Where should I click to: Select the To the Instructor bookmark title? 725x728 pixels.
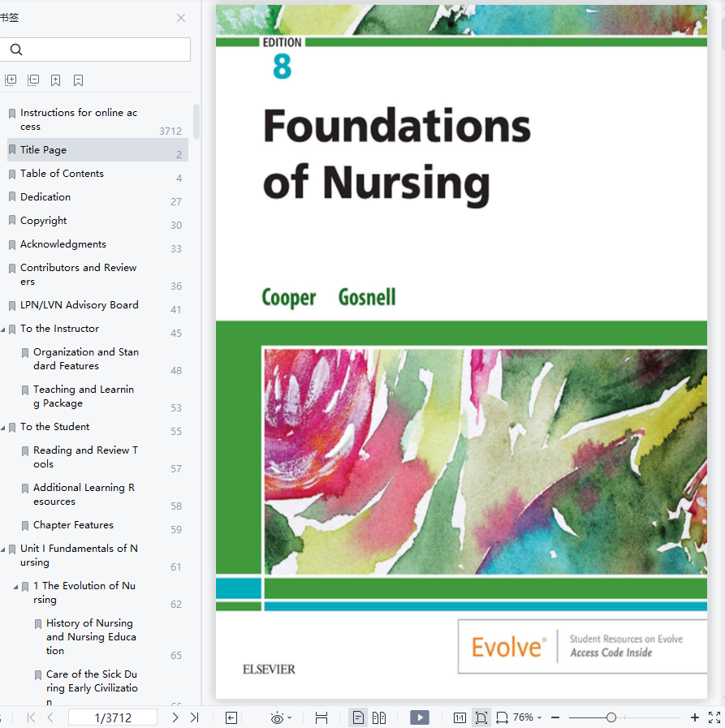click(59, 328)
